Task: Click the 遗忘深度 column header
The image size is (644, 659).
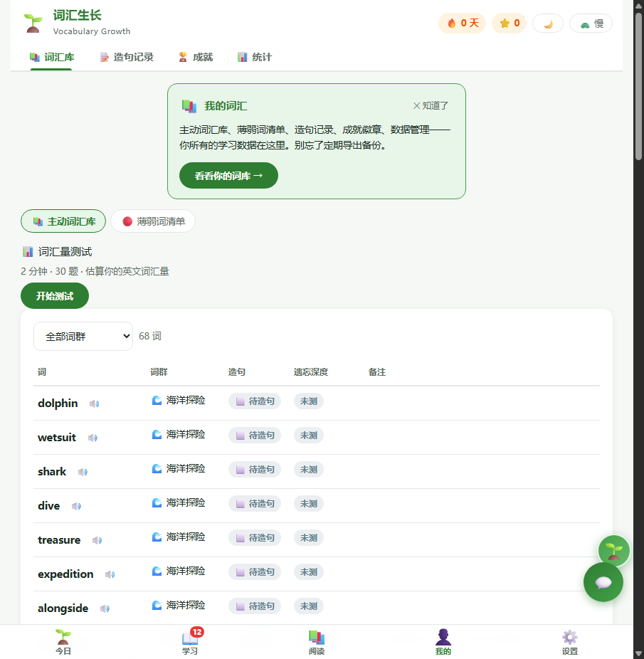Action: click(x=311, y=372)
